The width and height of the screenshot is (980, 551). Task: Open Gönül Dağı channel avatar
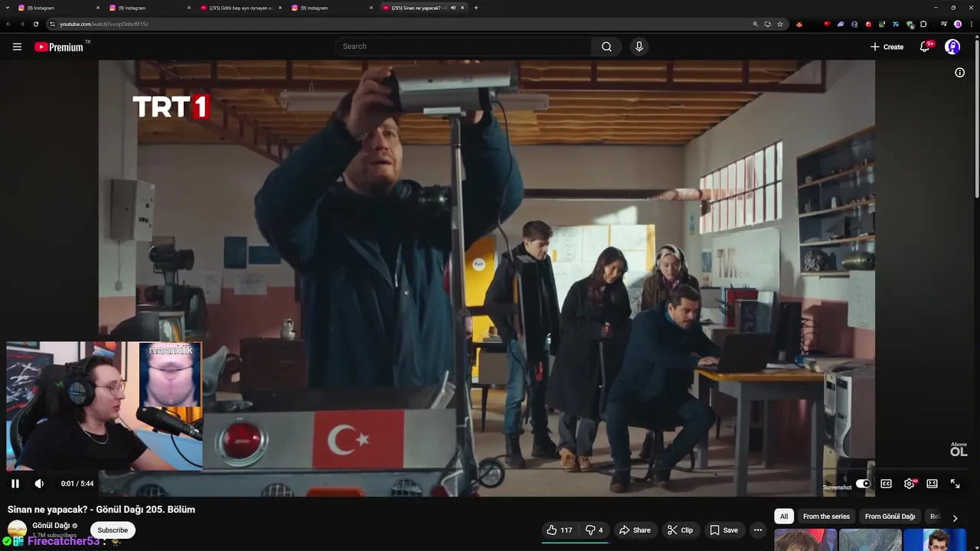pos(17,530)
